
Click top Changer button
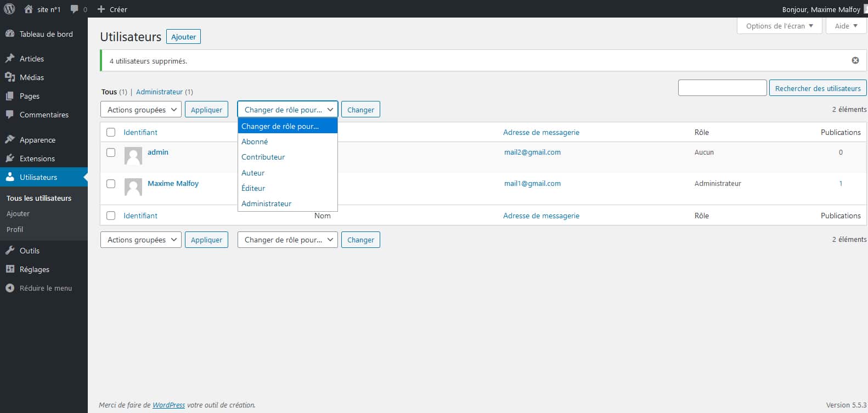(360, 110)
